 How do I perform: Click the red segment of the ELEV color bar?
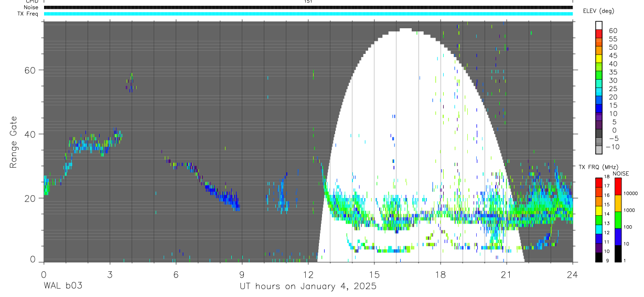click(x=599, y=34)
